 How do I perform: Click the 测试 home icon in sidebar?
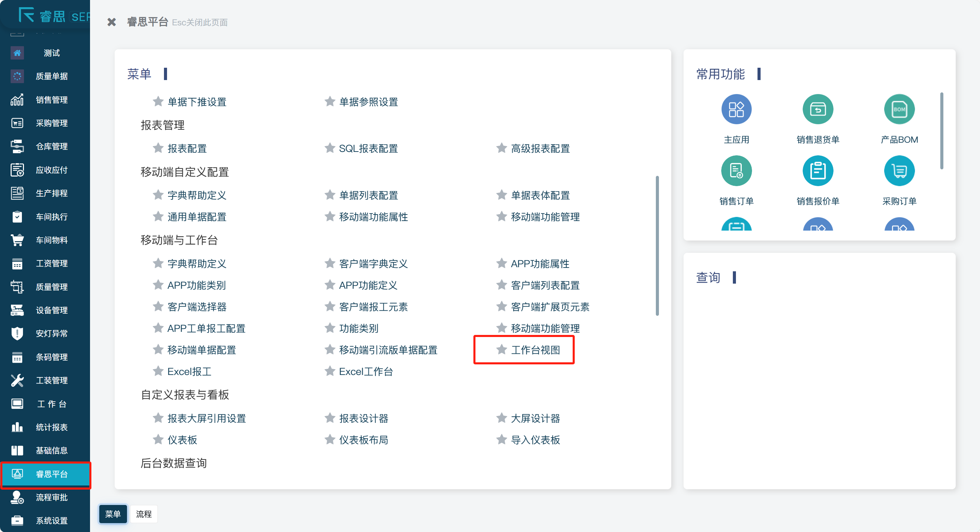point(17,53)
